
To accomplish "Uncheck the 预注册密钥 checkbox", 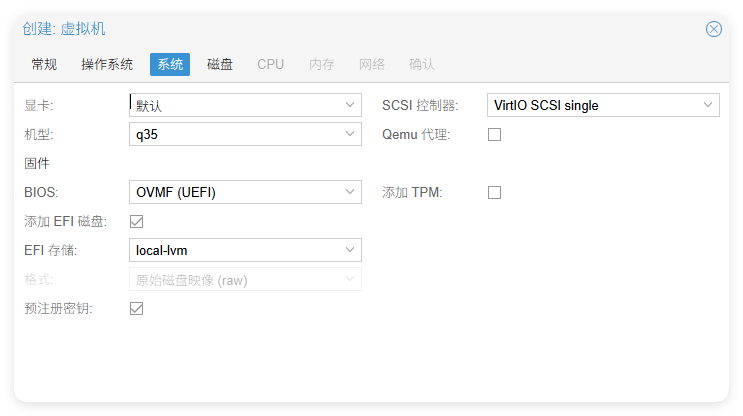I will [x=136, y=308].
